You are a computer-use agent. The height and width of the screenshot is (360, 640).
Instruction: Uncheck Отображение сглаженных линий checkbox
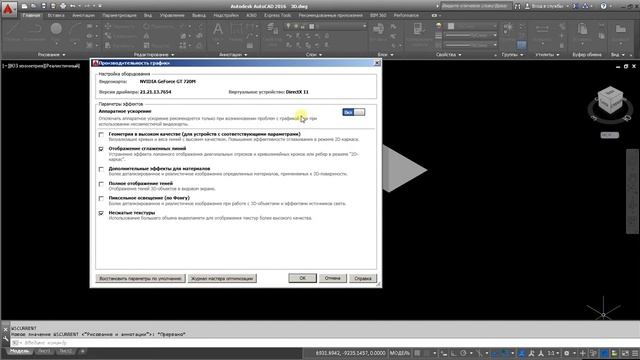[x=101, y=149]
